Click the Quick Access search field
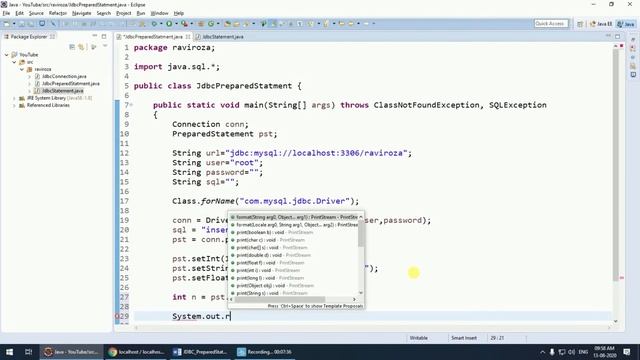640x360 pixels. point(551,24)
